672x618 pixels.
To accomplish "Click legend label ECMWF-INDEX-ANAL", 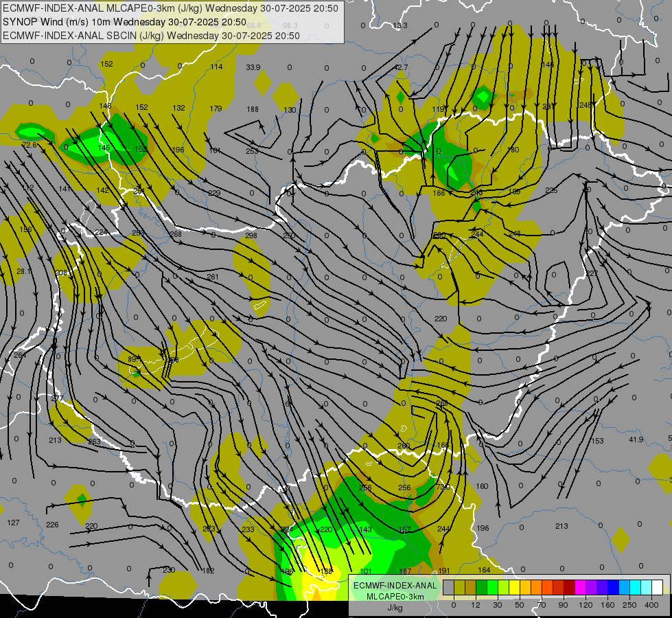I will pos(395,586).
